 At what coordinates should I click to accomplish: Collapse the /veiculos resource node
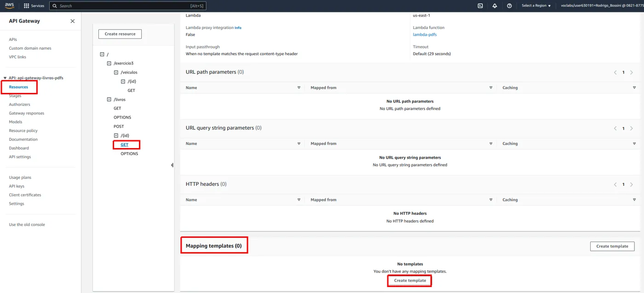click(x=116, y=72)
